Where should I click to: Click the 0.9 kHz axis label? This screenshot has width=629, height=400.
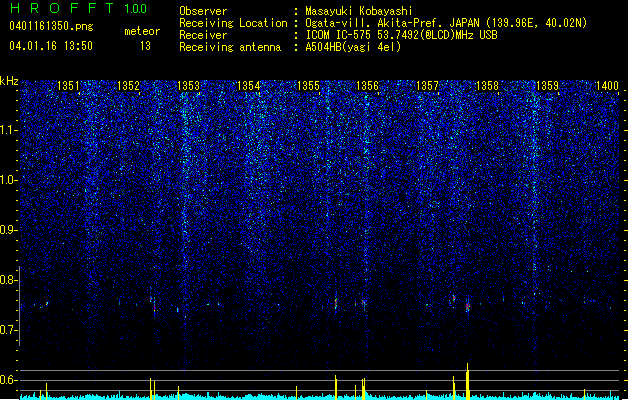coord(9,230)
